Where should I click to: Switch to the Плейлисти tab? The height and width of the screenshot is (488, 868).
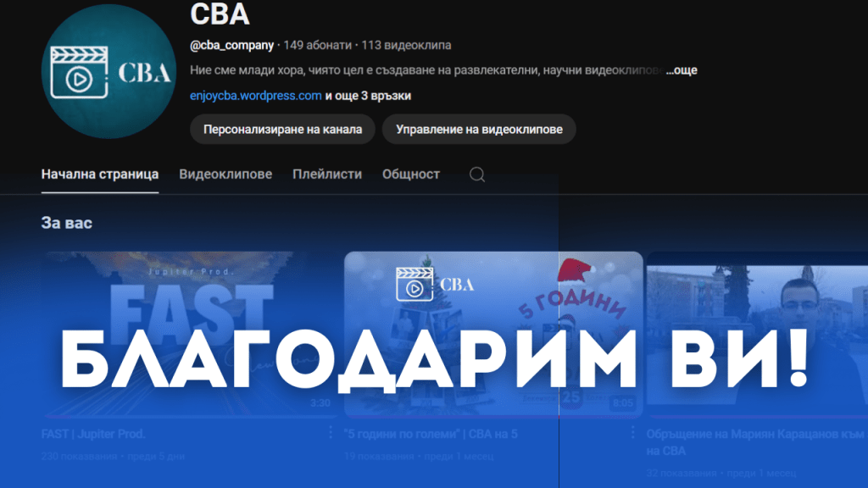click(327, 175)
